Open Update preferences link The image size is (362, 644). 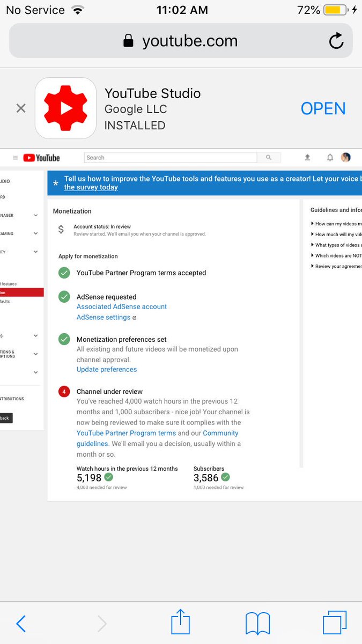(107, 369)
